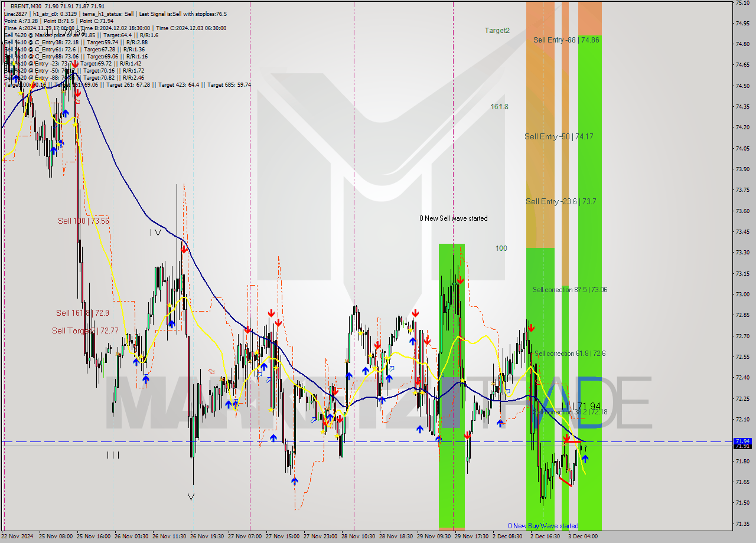Image resolution: width=756 pixels, height=543 pixels.
Task: Click the 'Target 685: 59.74' value
Action: pos(229,84)
